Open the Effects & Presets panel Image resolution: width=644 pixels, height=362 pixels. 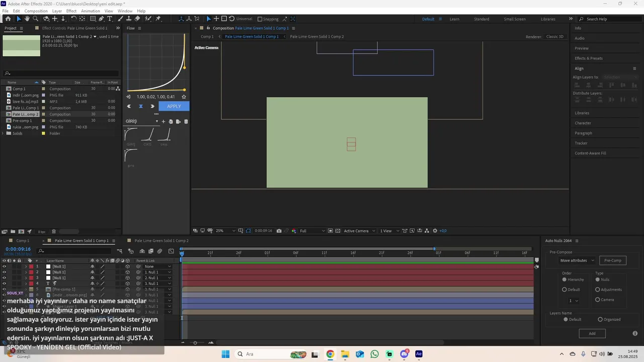click(589, 58)
